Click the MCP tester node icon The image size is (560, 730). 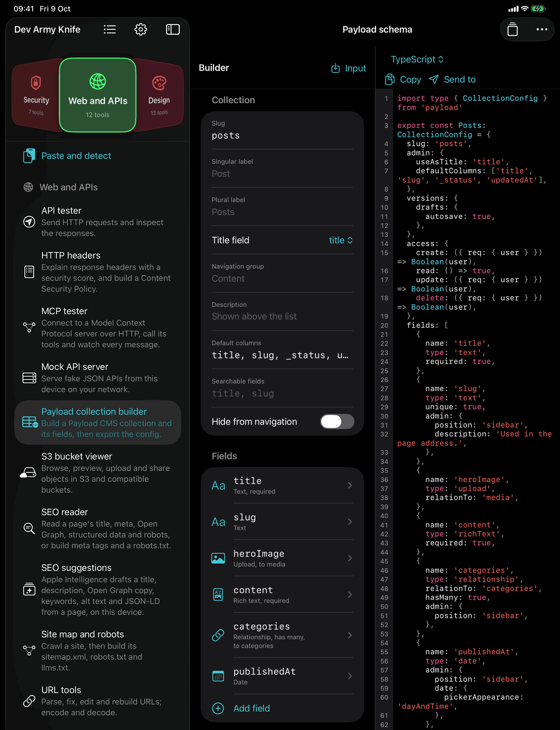pos(29,327)
